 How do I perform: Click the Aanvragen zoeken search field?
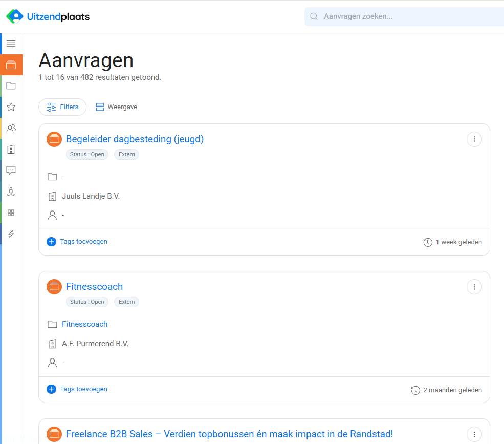(404, 16)
